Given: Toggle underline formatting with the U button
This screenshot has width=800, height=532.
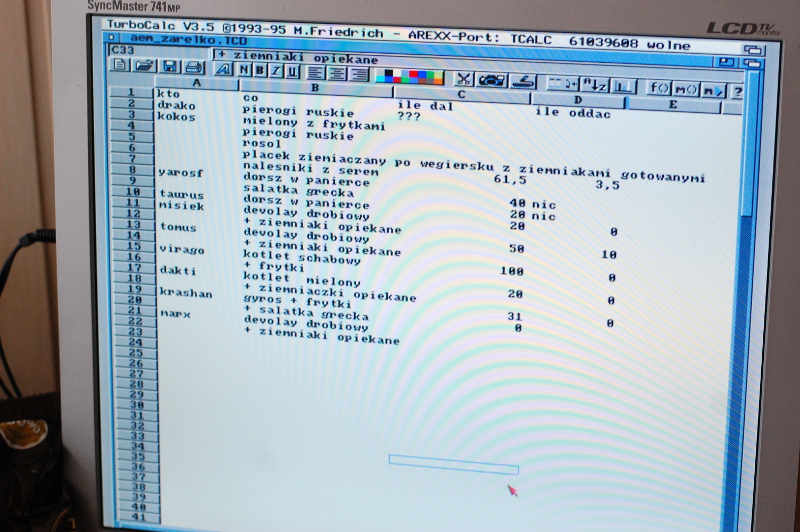Looking at the screenshot, I should pyautogui.click(x=292, y=71).
